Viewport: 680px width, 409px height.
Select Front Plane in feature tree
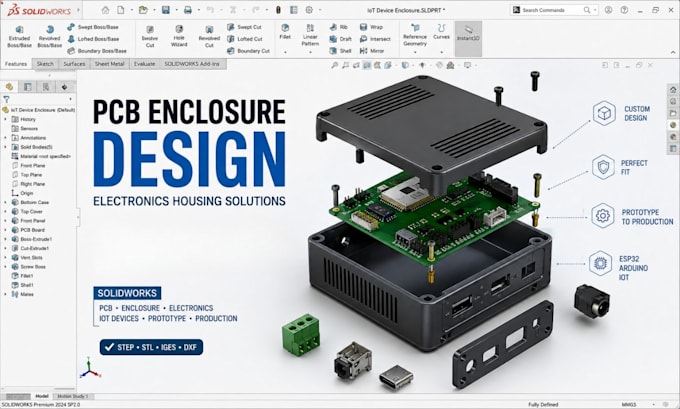pos(29,165)
